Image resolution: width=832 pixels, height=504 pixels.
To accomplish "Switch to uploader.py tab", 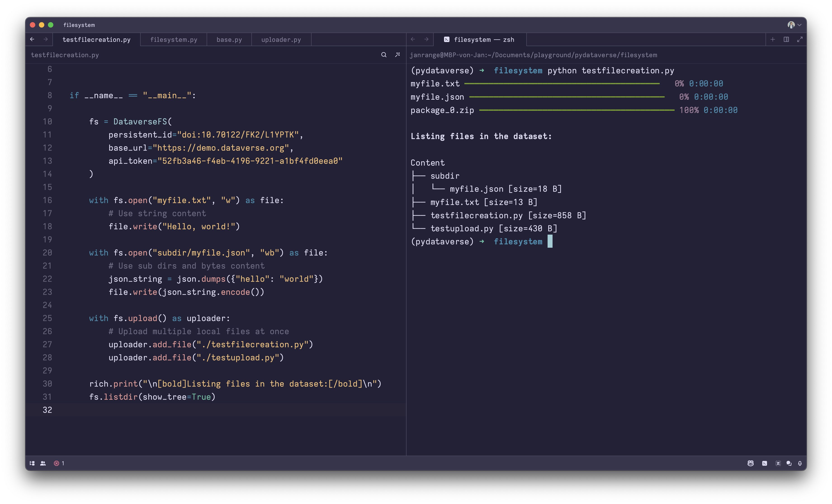I will 281,40.
